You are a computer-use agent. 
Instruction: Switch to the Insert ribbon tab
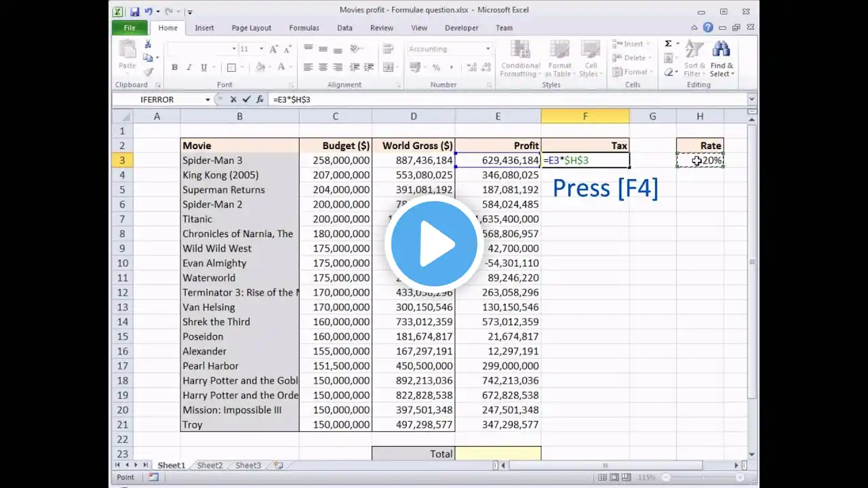[x=204, y=28]
